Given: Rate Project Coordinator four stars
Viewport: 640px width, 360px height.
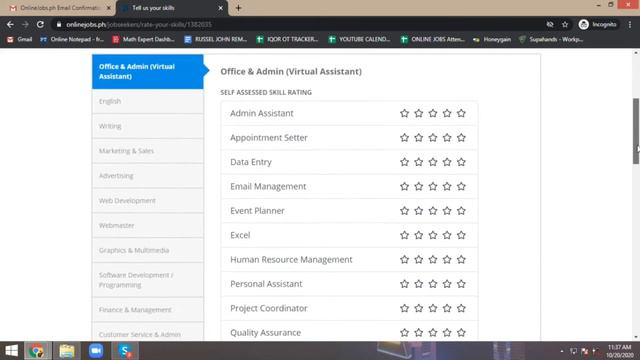Looking at the screenshot, I should (x=447, y=308).
